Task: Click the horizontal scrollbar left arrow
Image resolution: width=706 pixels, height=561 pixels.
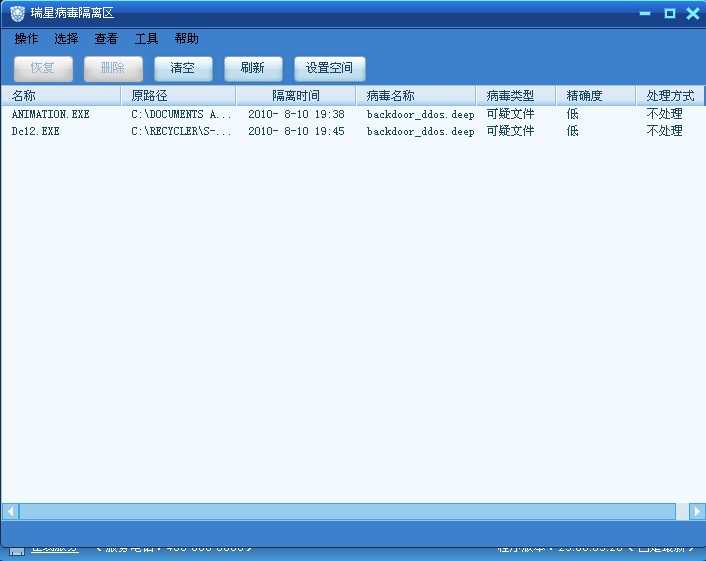Action: point(10,511)
